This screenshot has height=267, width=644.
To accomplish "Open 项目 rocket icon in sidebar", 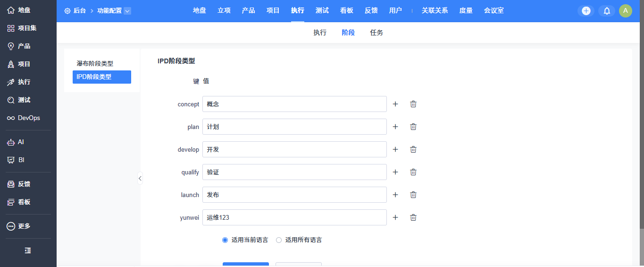I will [11, 64].
